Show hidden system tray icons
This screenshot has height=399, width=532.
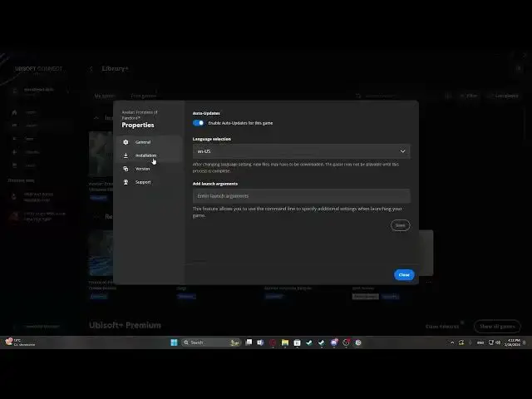(452, 342)
